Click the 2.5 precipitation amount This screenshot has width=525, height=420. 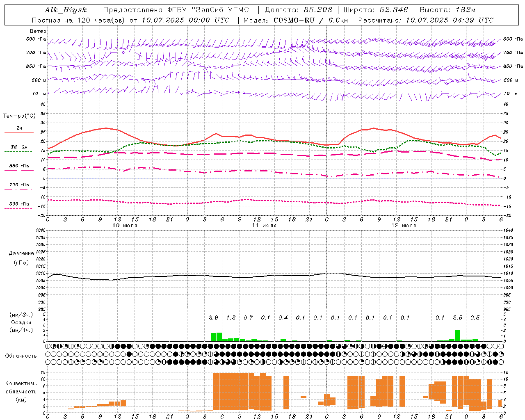[x=457, y=317]
